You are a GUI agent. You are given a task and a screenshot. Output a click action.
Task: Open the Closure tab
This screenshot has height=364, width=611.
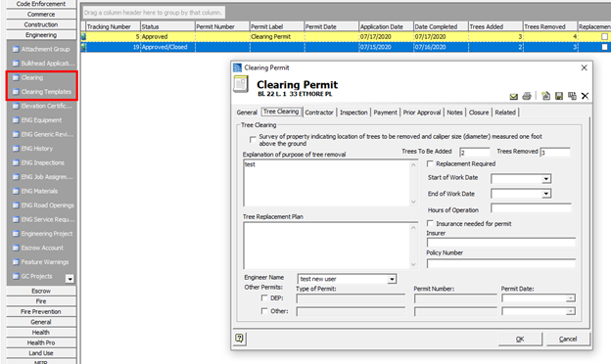click(x=479, y=113)
